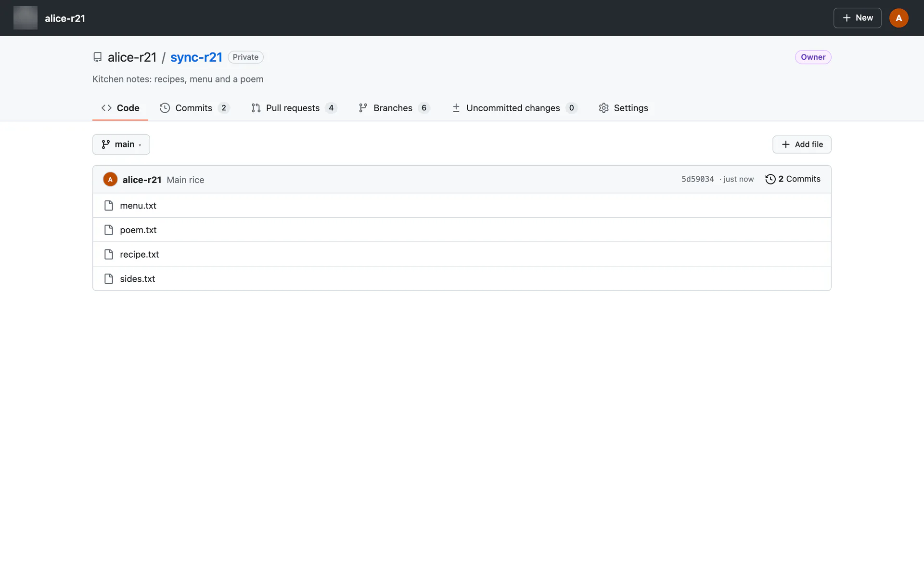Open the sync-r21 repository link
This screenshot has height=578, width=924.
pos(196,57)
